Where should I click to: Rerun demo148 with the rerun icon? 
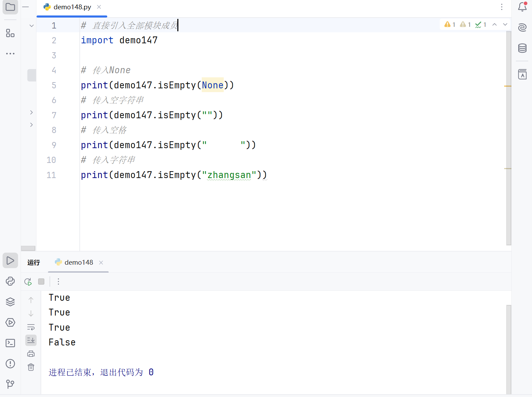coord(28,282)
